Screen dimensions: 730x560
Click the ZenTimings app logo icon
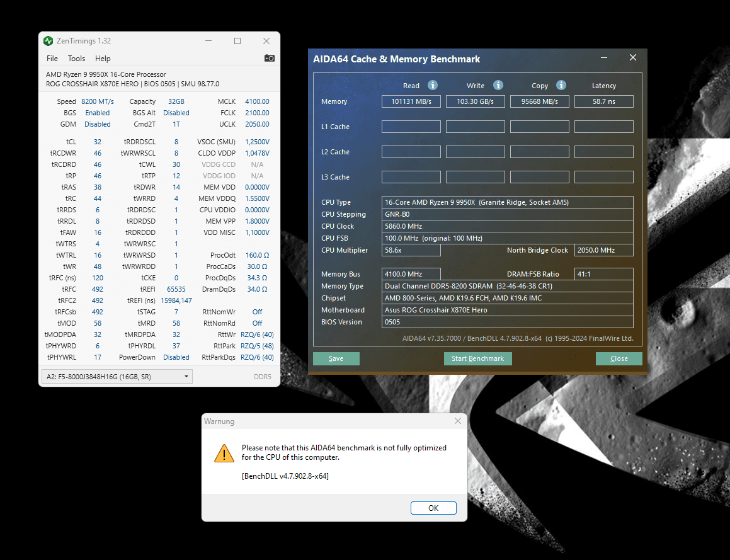click(x=48, y=41)
